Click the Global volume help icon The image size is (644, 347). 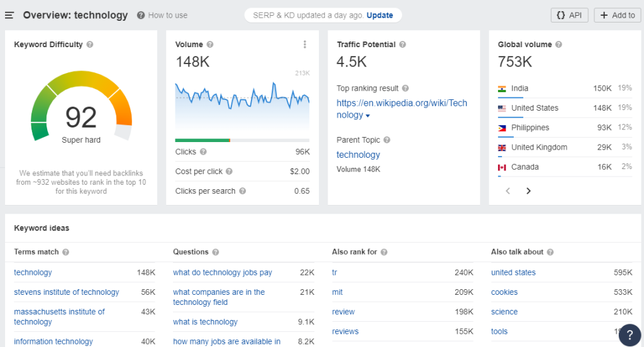click(x=558, y=45)
